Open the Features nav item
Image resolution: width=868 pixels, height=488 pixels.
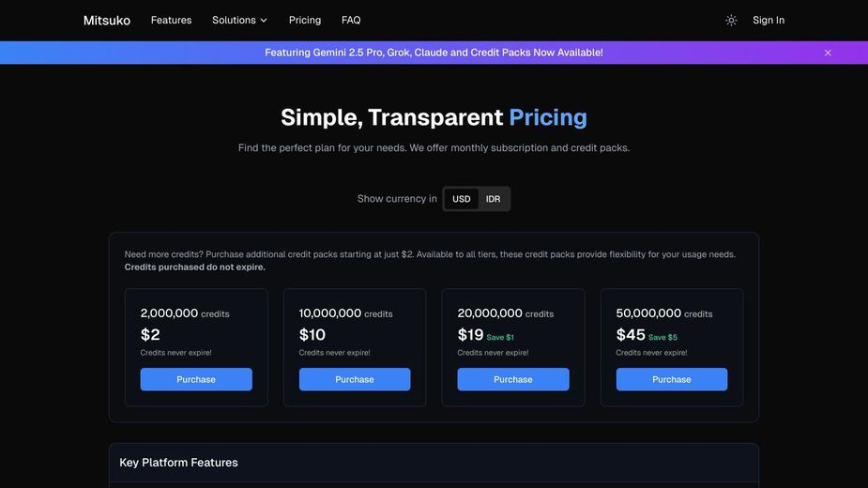[171, 20]
